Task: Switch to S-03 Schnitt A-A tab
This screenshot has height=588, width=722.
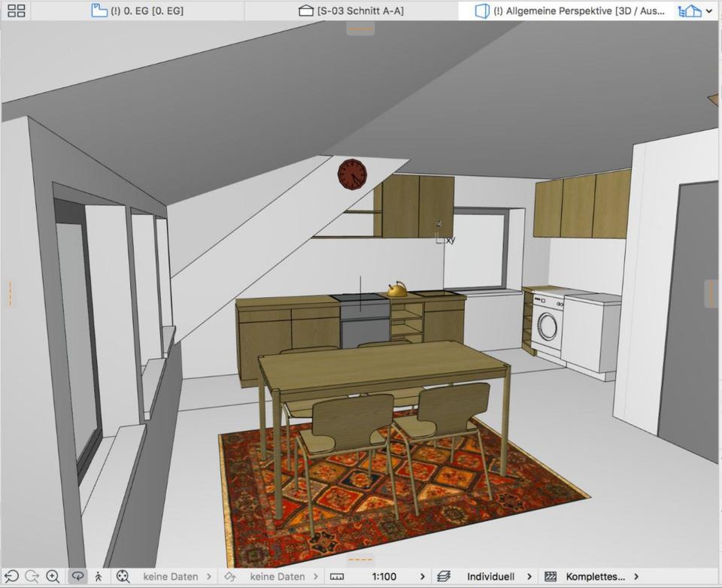Action: (x=352, y=11)
